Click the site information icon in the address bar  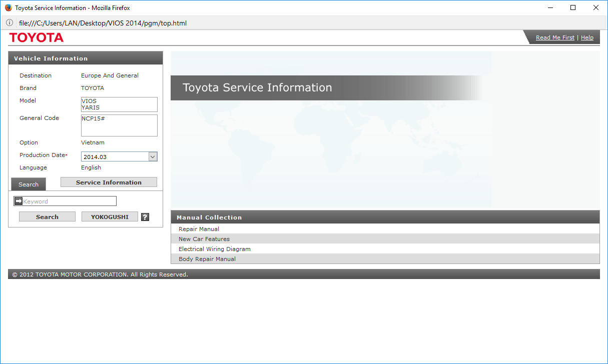(x=9, y=23)
